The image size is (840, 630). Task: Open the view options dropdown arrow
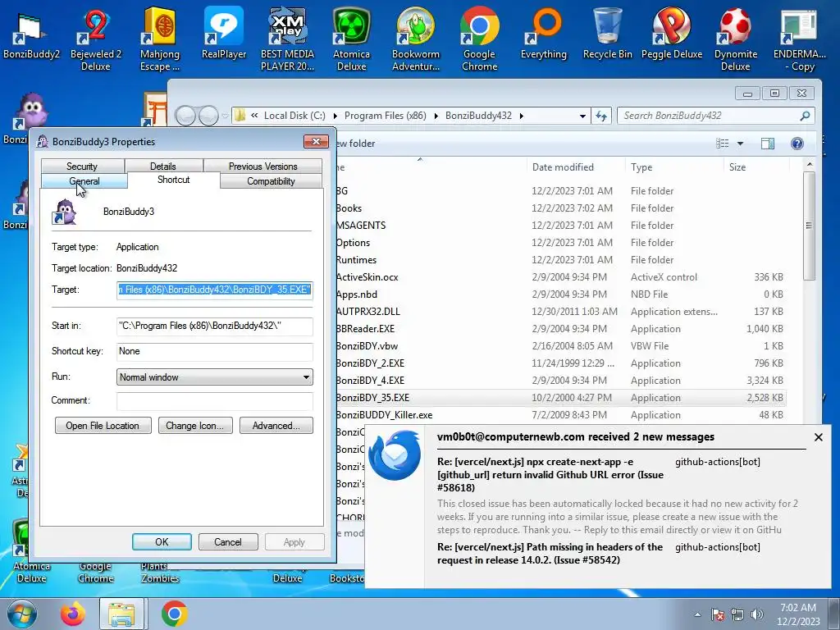pyautogui.click(x=741, y=144)
